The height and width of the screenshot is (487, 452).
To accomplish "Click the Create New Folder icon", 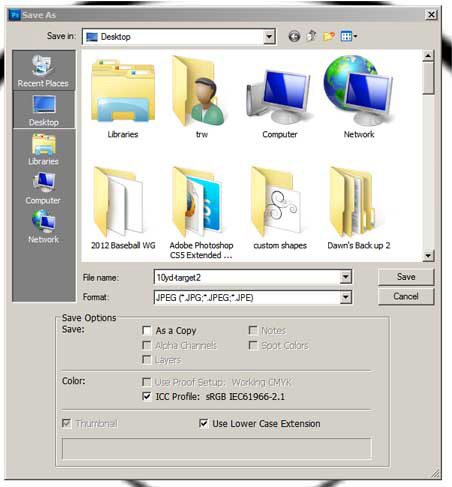I will pyautogui.click(x=329, y=36).
